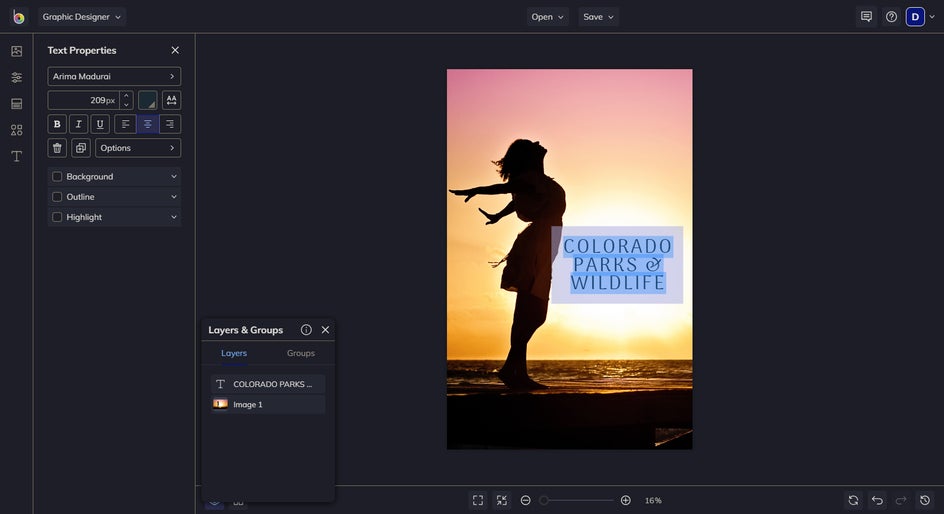
Task: Expand the Background section chevron
Action: coord(174,176)
